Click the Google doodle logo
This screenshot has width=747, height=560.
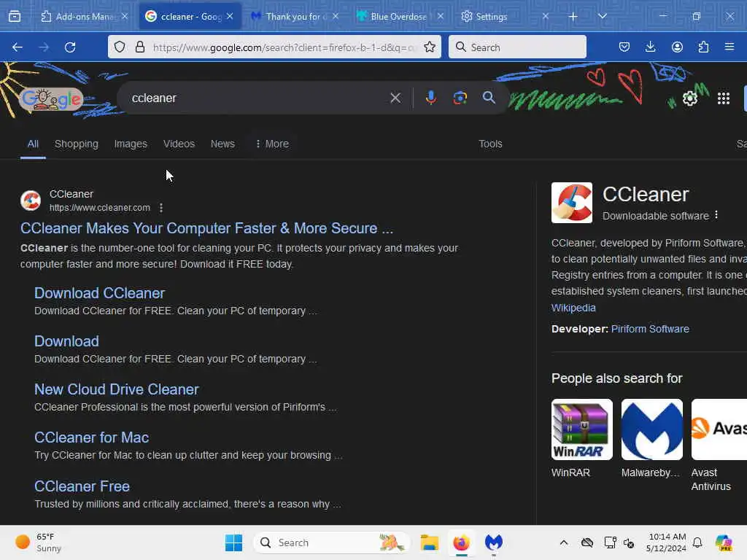tap(52, 99)
